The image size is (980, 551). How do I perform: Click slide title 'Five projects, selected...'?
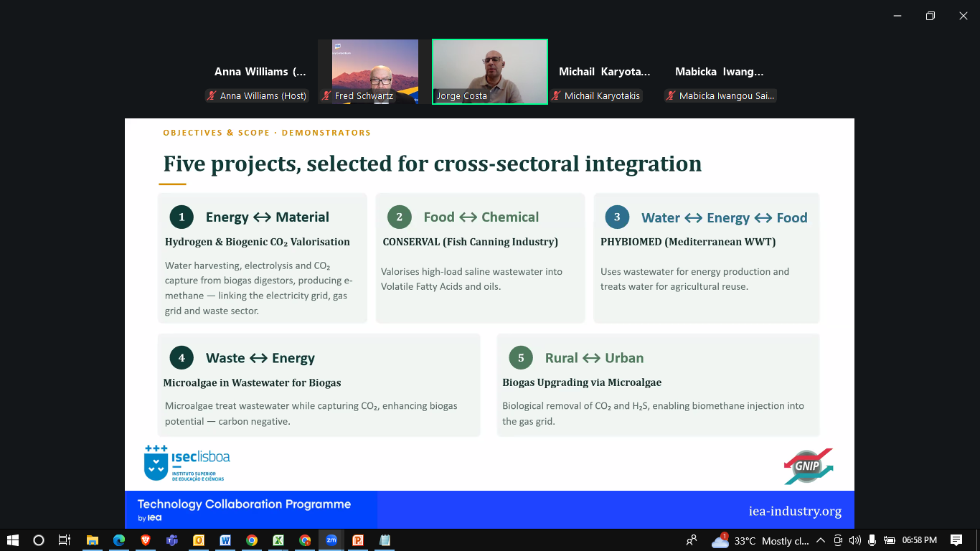pyautogui.click(x=433, y=164)
